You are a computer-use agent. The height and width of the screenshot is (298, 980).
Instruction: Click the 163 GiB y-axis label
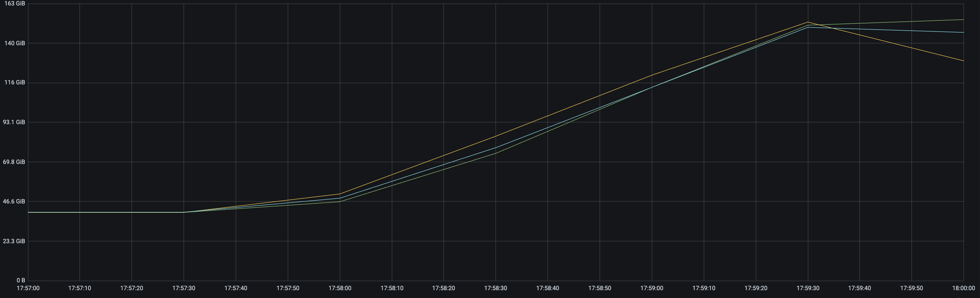tap(15, 3)
